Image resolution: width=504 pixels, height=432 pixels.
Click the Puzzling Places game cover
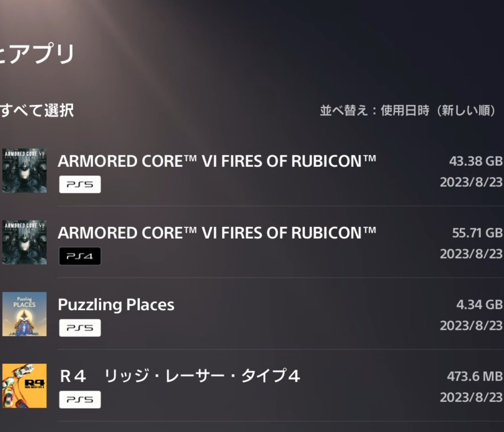(24, 314)
